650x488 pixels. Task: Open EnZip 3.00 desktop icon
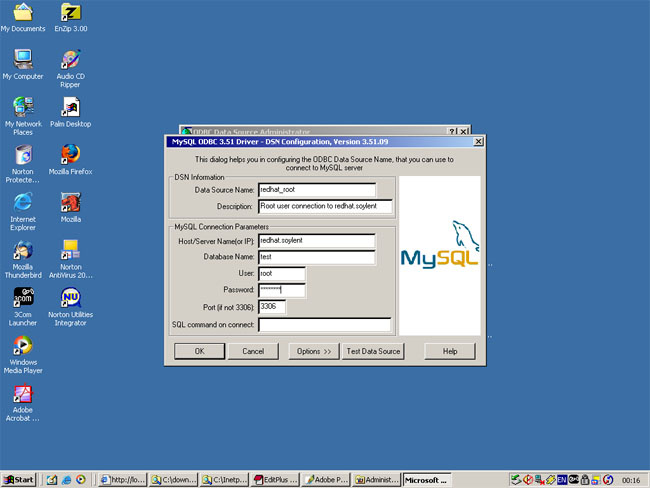coord(70,13)
